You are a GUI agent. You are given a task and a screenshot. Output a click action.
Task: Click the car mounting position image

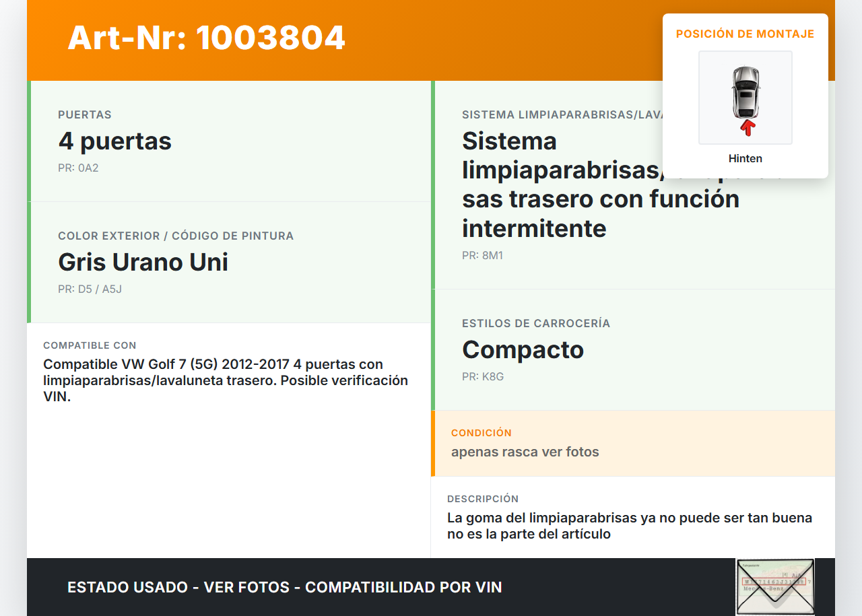pyautogui.click(x=745, y=98)
